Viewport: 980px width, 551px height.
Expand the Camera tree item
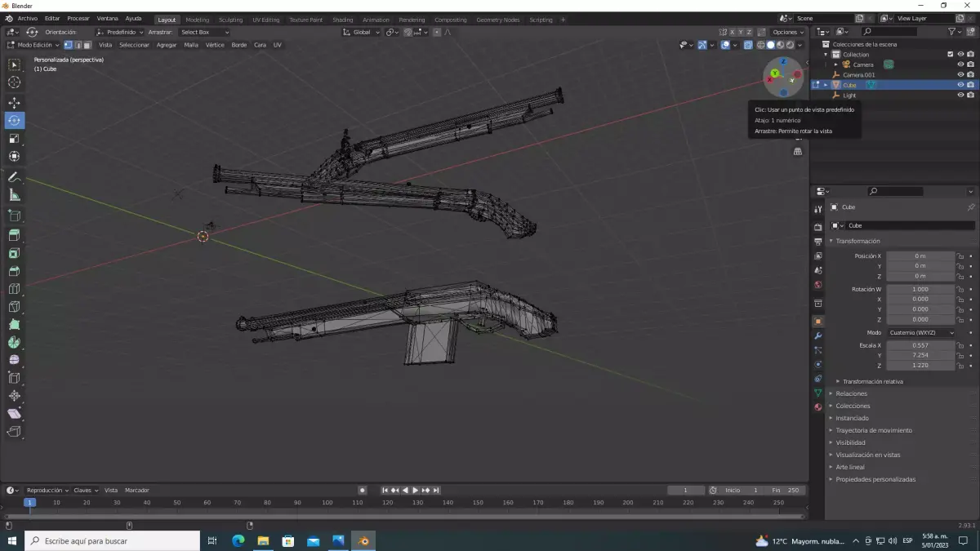click(x=835, y=64)
